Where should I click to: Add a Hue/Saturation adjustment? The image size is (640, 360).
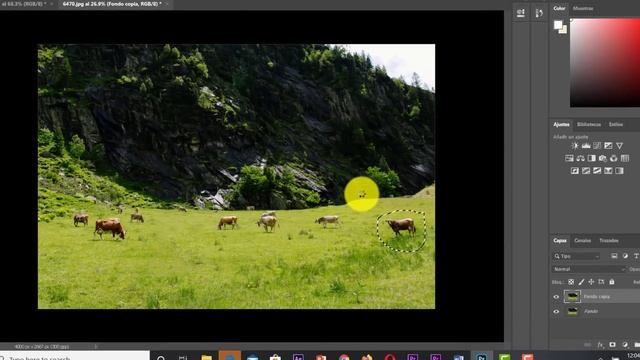click(569, 158)
